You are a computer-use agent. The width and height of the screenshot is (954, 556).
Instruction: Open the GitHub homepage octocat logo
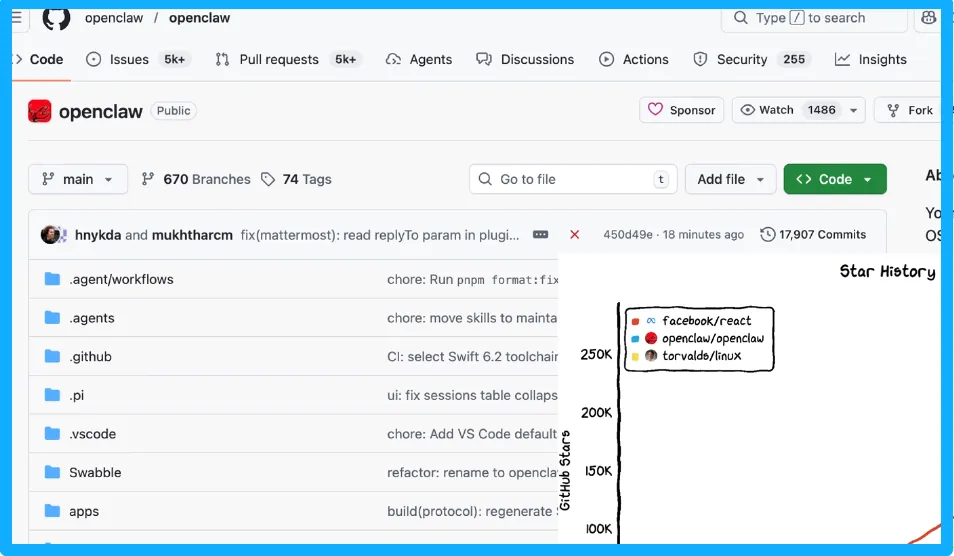[57, 18]
